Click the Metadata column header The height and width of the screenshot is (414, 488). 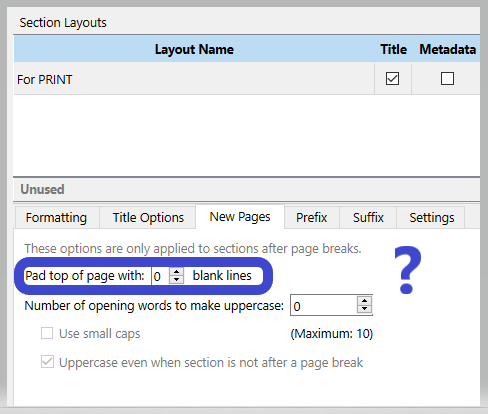click(447, 49)
